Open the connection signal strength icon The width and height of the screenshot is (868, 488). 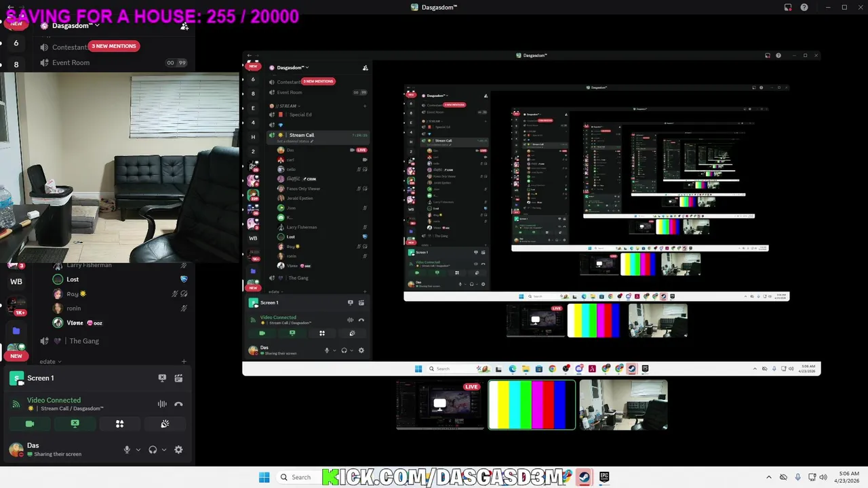(x=16, y=404)
